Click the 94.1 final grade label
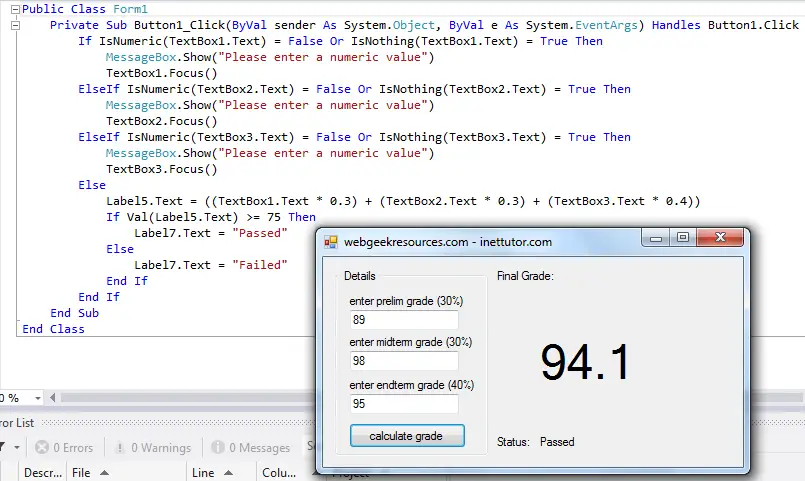 (585, 362)
